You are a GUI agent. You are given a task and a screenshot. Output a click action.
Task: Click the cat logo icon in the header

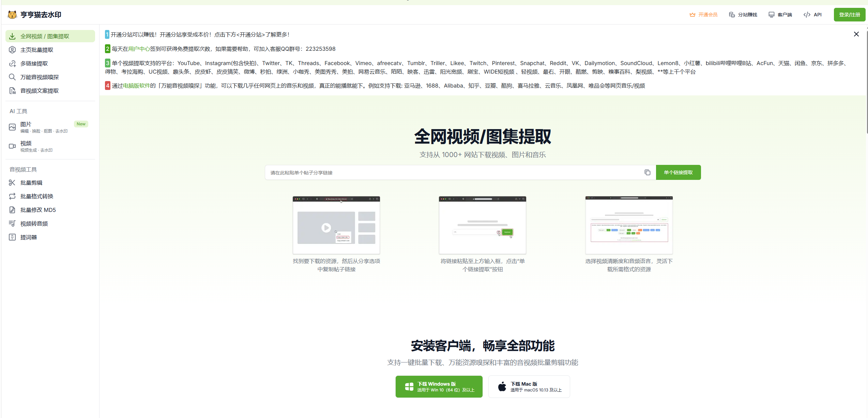coord(12,15)
